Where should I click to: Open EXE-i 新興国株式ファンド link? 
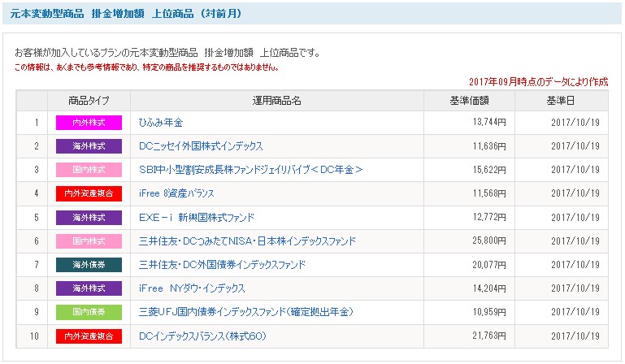click(197, 217)
